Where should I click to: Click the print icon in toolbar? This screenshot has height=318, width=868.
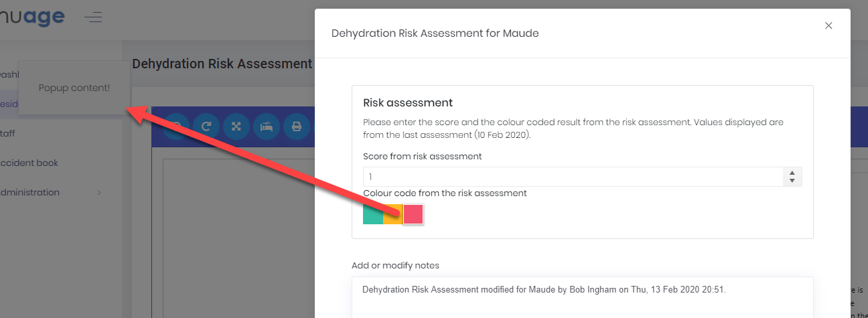point(296,126)
